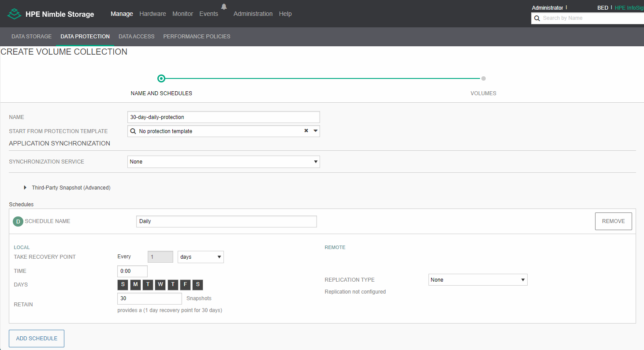Click the Add Schedule button
Image resolution: width=644 pixels, height=350 pixels.
pos(37,339)
